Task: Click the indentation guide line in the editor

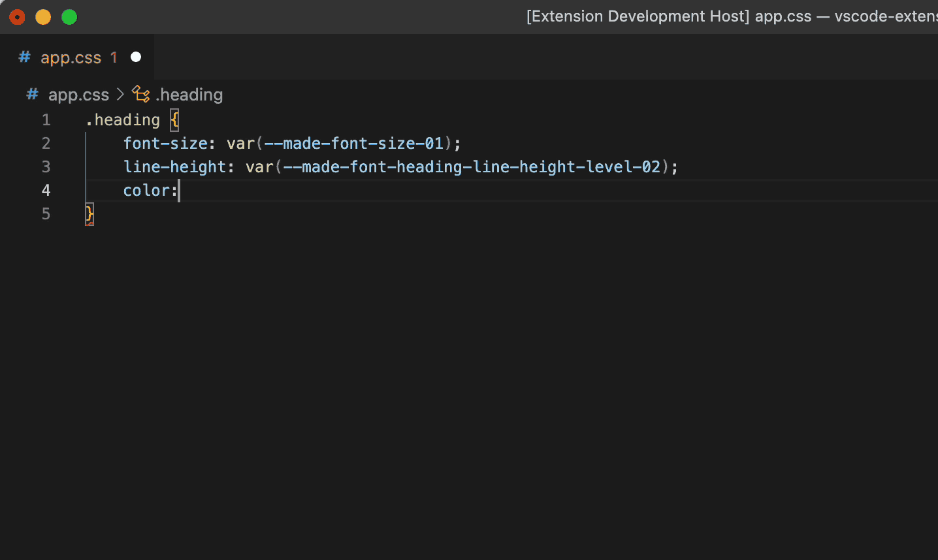Action: click(85, 166)
